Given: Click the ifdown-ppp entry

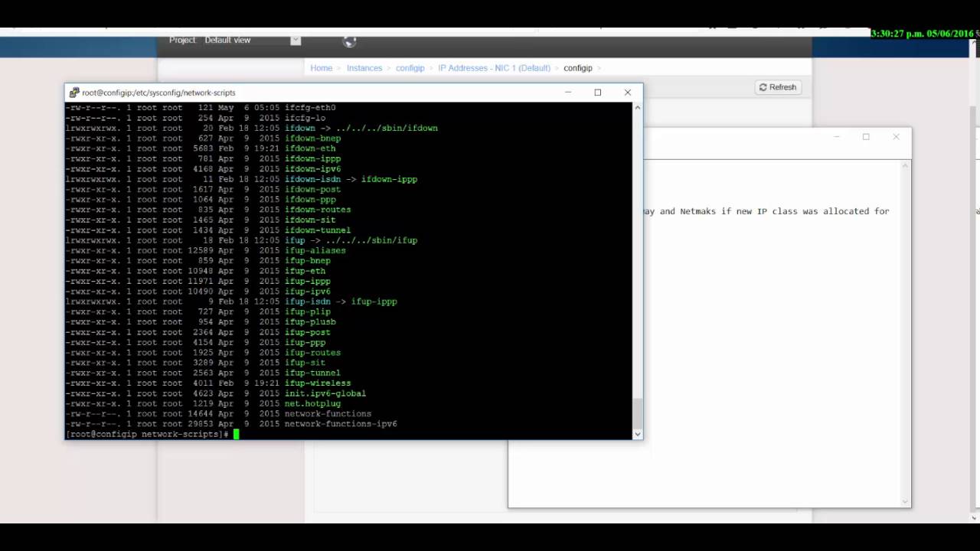Looking at the screenshot, I should point(310,200).
